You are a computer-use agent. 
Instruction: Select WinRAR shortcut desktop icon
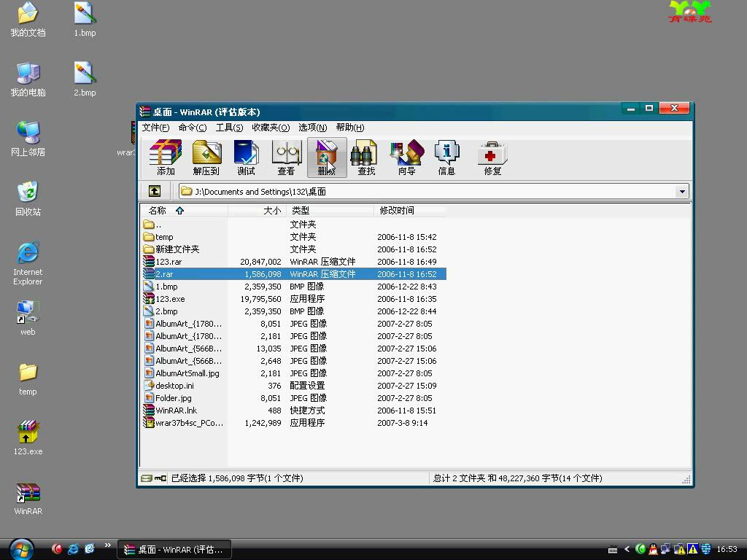28,499
